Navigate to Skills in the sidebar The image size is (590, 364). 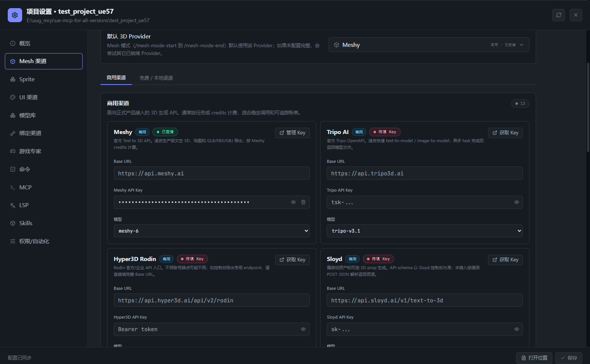tap(44, 223)
